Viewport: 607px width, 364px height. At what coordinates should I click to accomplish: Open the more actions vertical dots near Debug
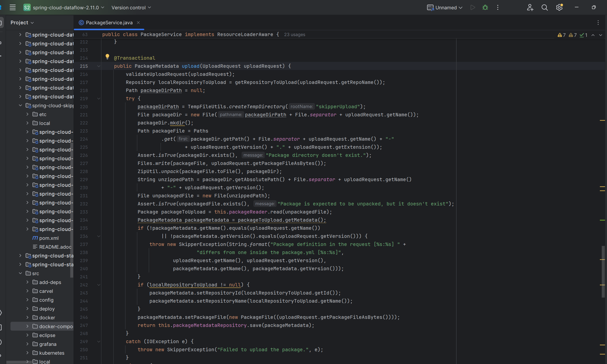pyautogui.click(x=498, y=8)
